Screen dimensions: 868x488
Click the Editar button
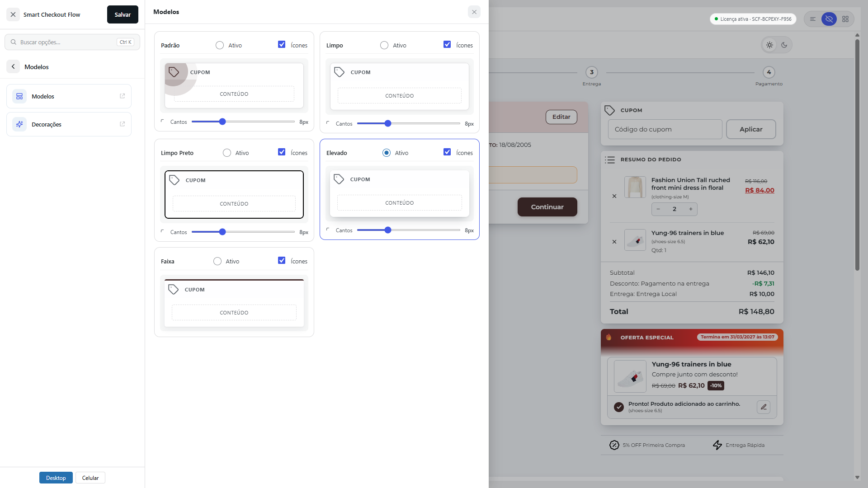point(561,117)
